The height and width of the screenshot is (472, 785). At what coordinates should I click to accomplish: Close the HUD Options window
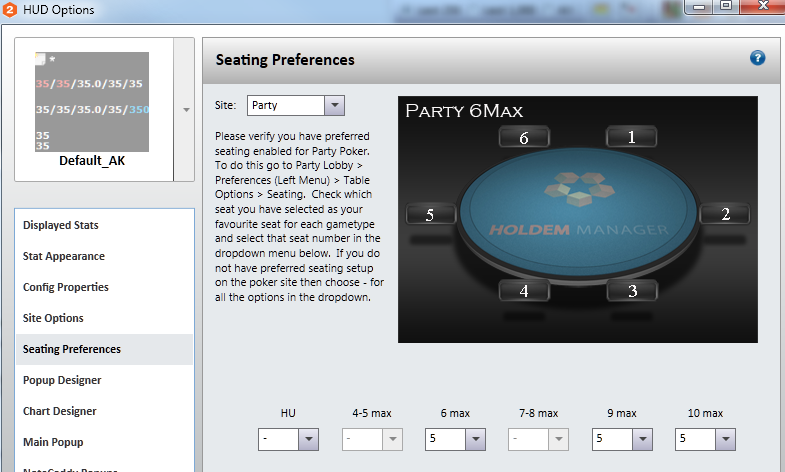pyautogui.click(x=762, y=6)
